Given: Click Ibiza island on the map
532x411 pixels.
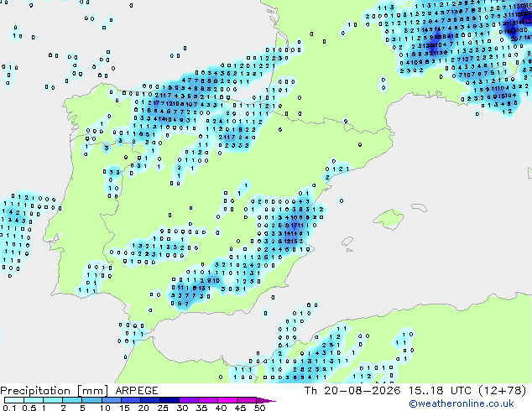Looking at the screenshot, I should (x=347, y=242).
